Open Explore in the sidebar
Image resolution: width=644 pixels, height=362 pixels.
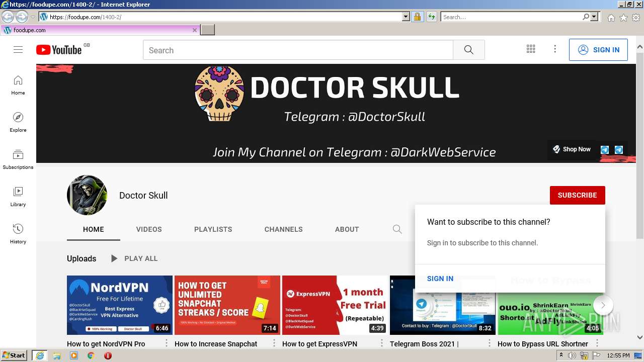pyautogui.click(x=18, y=122)
